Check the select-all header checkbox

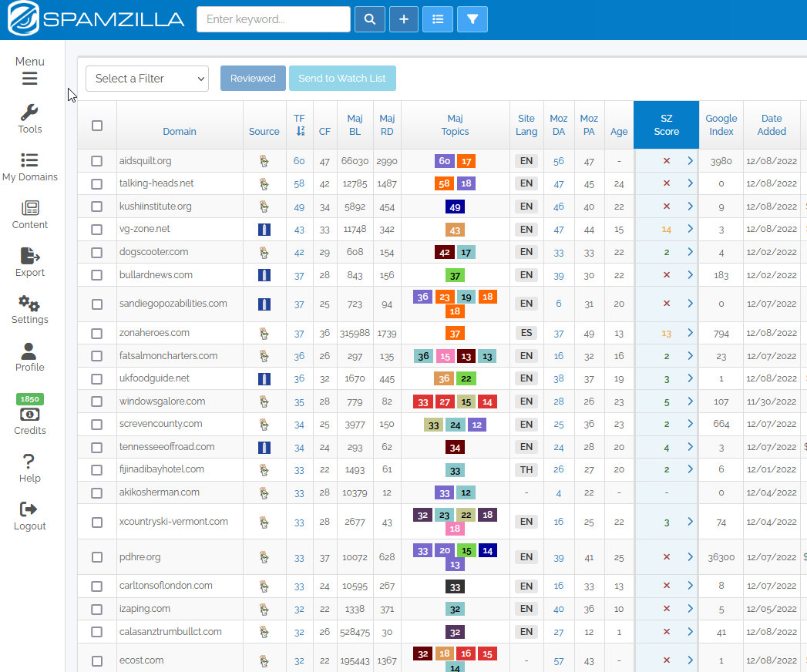[x=97, y=126]
